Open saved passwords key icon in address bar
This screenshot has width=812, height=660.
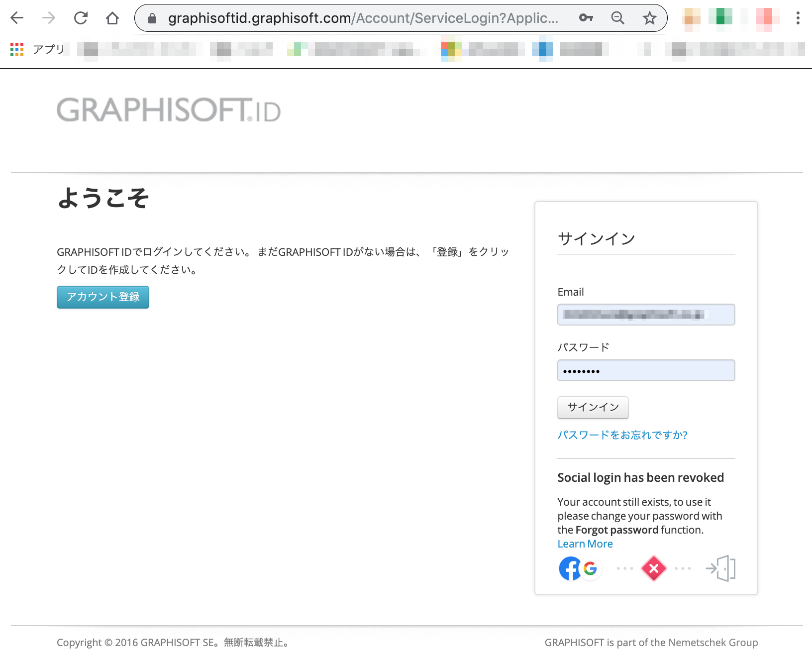pyautogui.click(x=586, y=18)
